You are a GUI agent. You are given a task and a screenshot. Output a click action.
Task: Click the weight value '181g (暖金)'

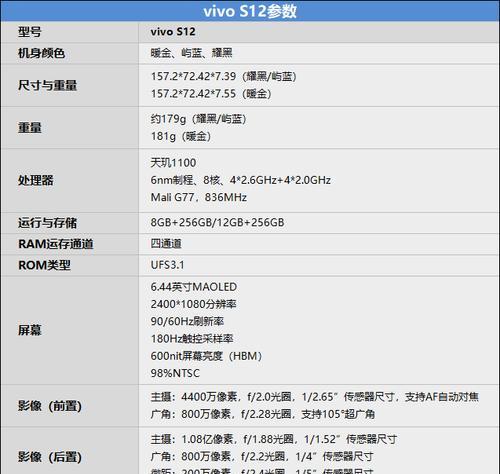[x=181, y=136]
